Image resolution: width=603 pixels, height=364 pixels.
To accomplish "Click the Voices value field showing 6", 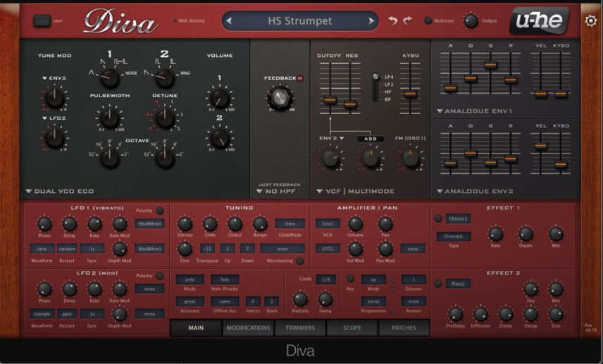I will click(x=253, y=301).
